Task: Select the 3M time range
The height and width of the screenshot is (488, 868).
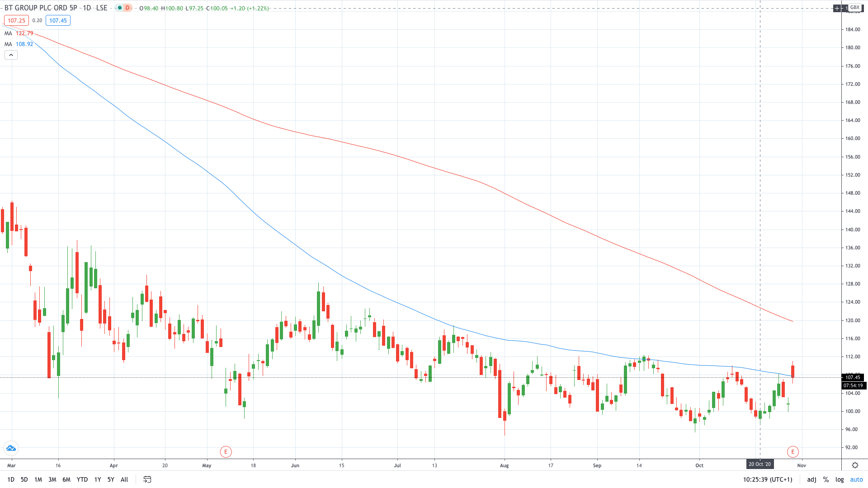Action: [52, 479]
